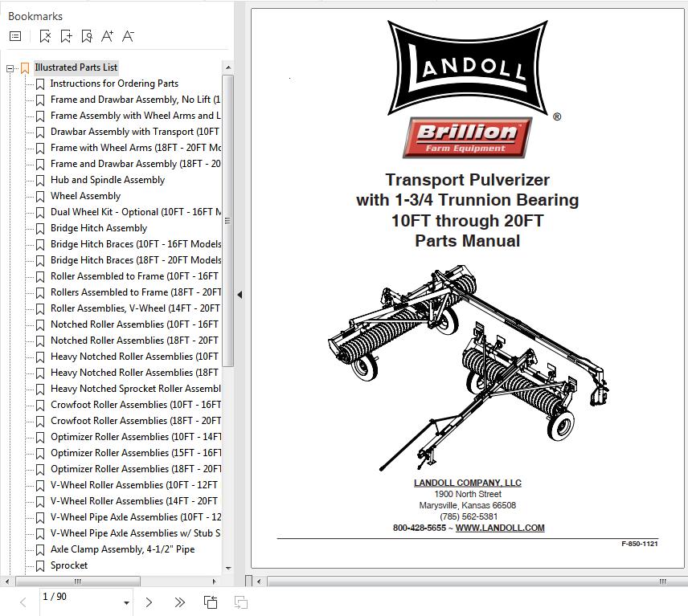The width and height of the screenshot is (688, 616).
Task: Increase bookmark text size
Action: point(107,36)
